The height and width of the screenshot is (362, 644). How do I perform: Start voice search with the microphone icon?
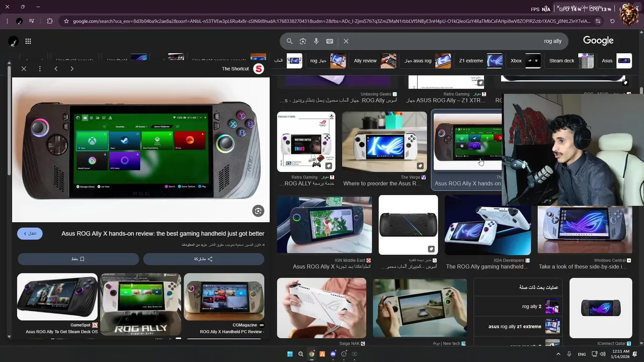point(316,41)
